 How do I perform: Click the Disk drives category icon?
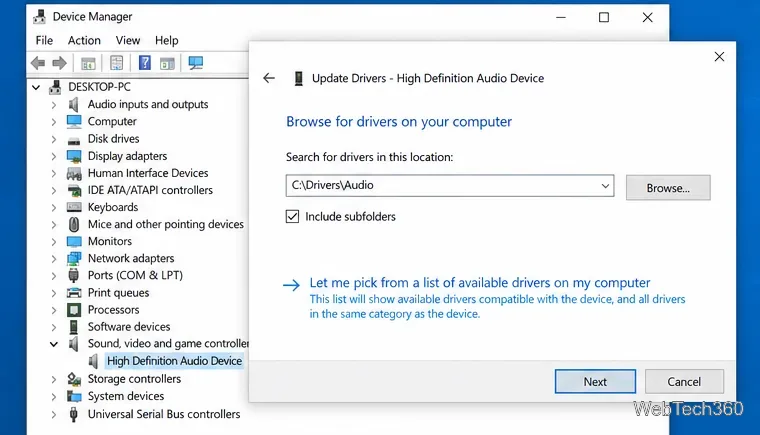74,140
